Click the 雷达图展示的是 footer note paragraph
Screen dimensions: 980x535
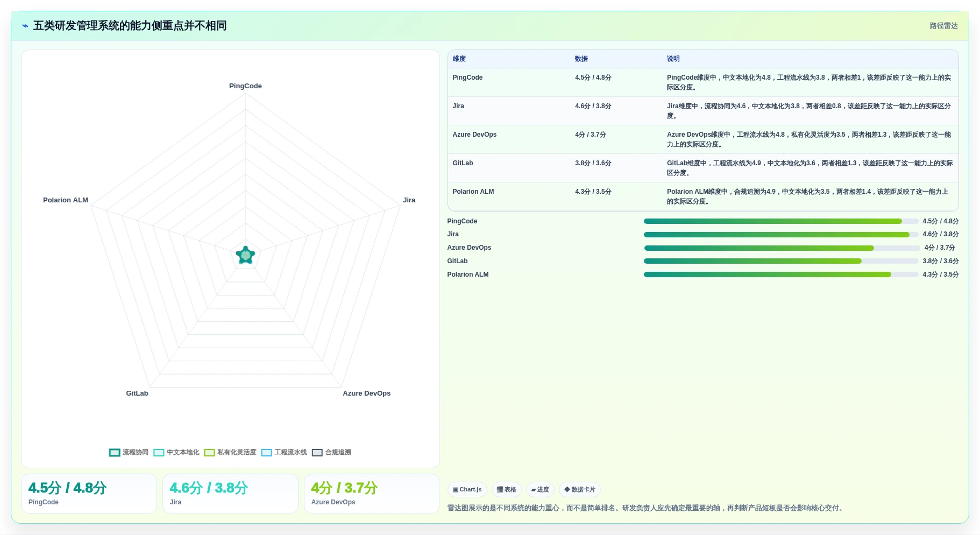tap(646, 508)
